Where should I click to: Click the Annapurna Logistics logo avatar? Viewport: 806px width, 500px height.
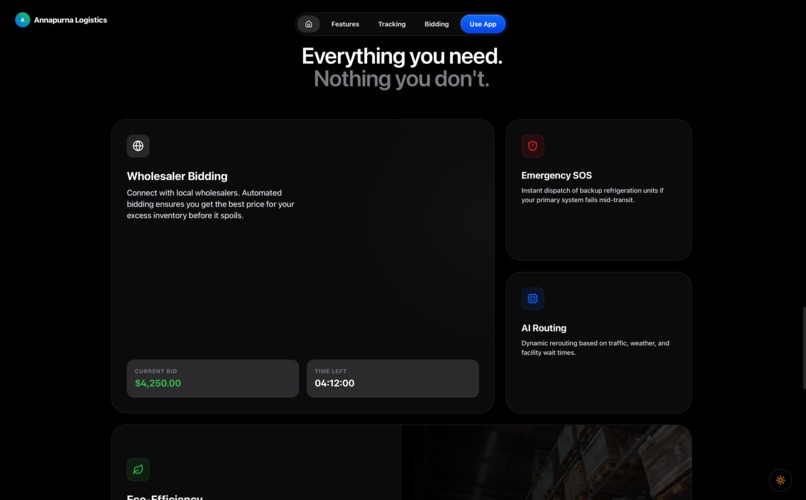click(x=22, y=20)
